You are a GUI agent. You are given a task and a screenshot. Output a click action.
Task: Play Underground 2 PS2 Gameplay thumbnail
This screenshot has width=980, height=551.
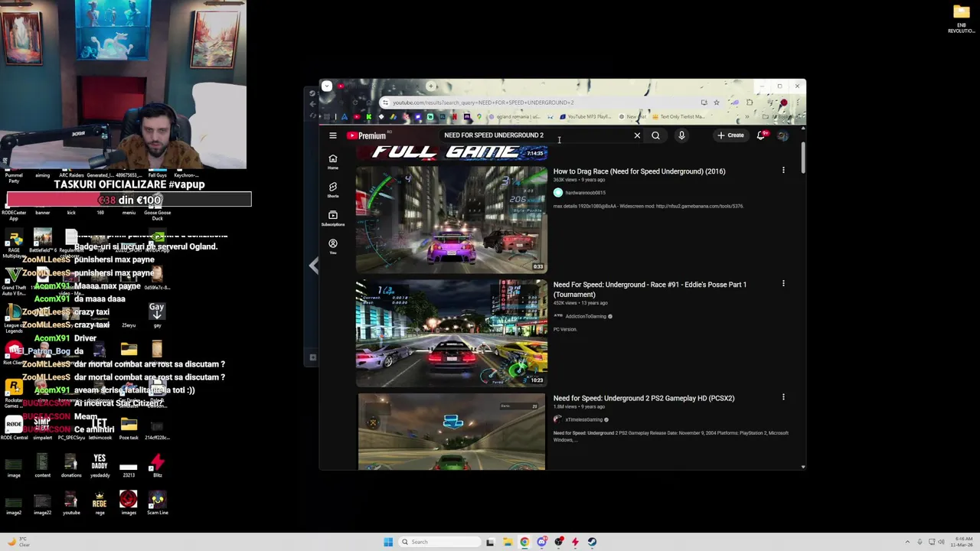click(x=452, y=431)
